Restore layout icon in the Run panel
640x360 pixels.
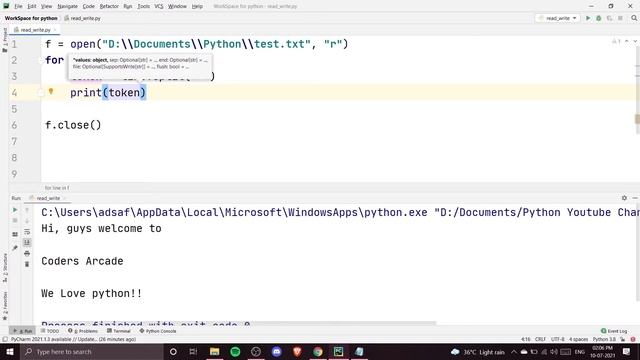(15, 234)
